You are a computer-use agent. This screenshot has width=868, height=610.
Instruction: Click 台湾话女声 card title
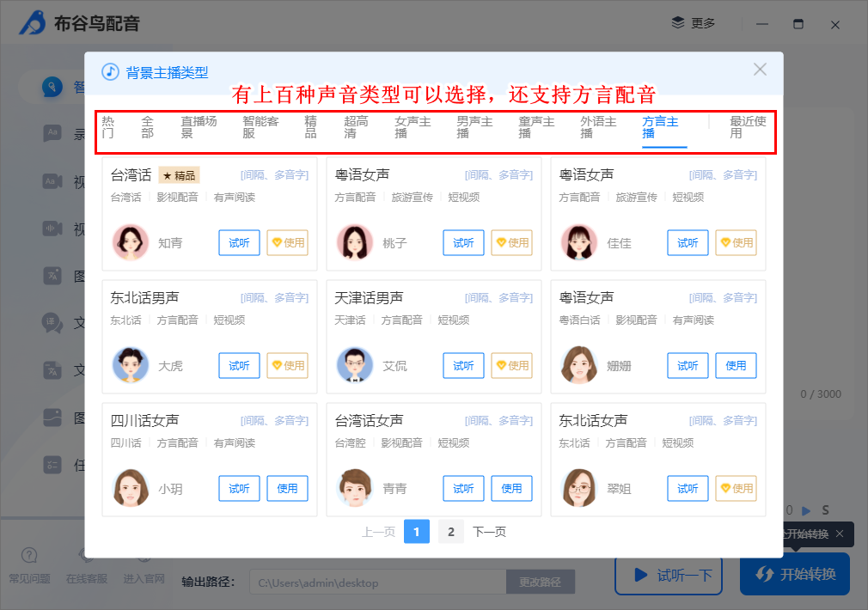point(369,421)
